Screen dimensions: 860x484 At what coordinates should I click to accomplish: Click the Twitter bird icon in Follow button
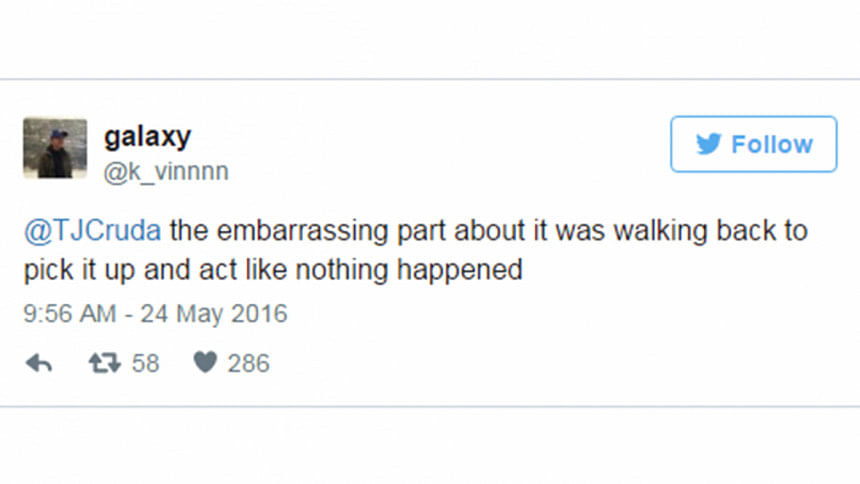coord(708,144)
